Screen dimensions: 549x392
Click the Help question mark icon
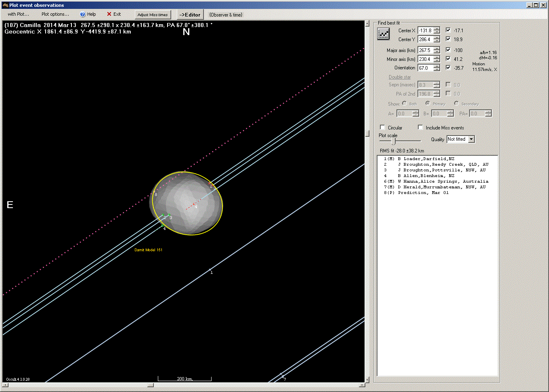click(83, 15)
